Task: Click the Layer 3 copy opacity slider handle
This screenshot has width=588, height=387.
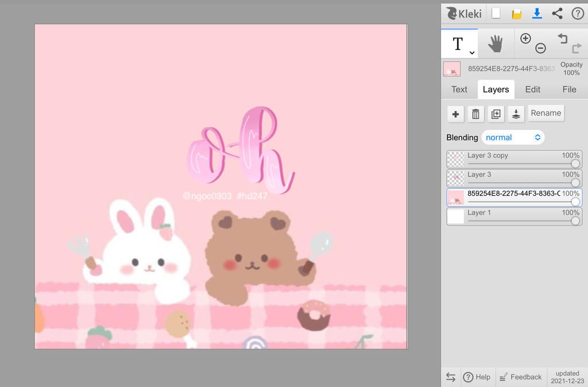Action: (x=575, y=164)
